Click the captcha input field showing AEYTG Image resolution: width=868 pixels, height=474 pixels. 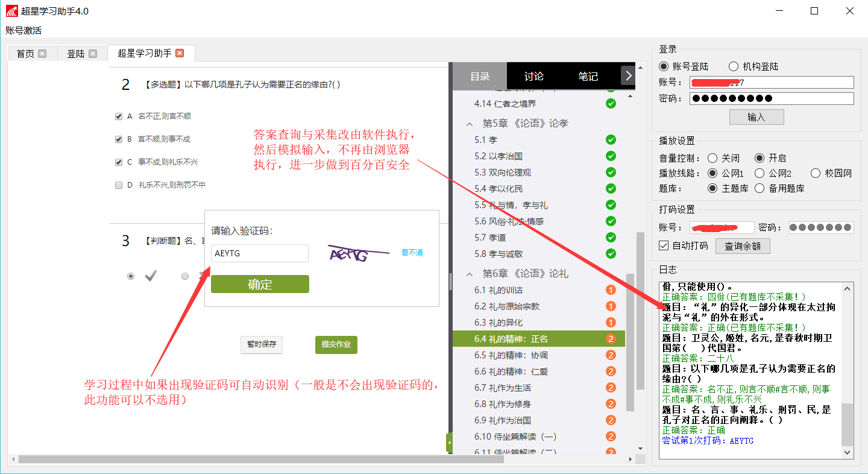pyautogui.click(x=259, y=253)
